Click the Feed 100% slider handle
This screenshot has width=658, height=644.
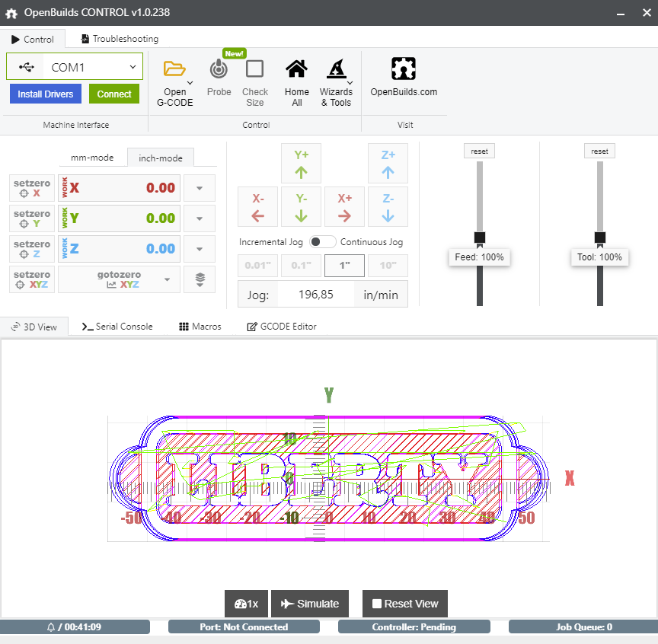480,238
